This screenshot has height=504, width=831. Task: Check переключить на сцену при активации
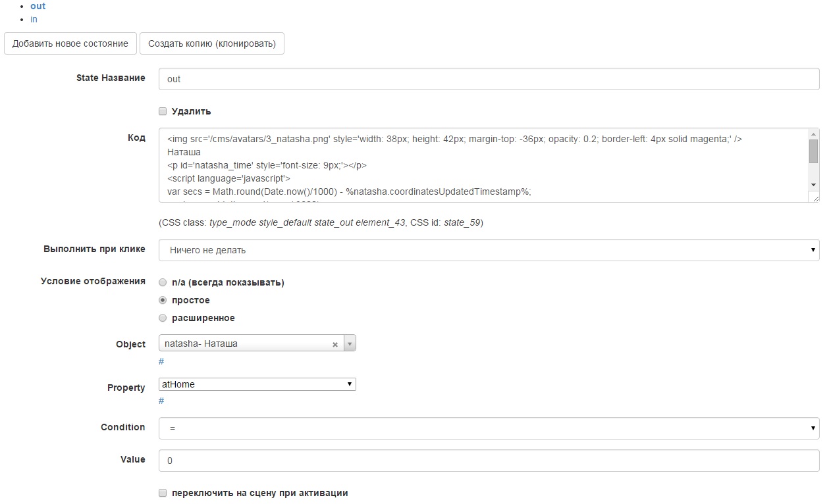point(163,493)
